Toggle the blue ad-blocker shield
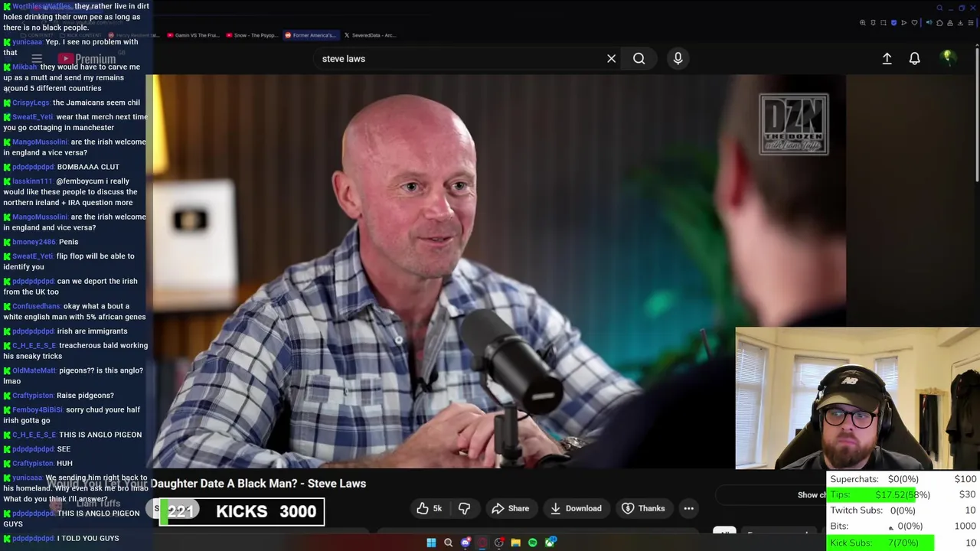980x551 pixels. pos(893,23)
